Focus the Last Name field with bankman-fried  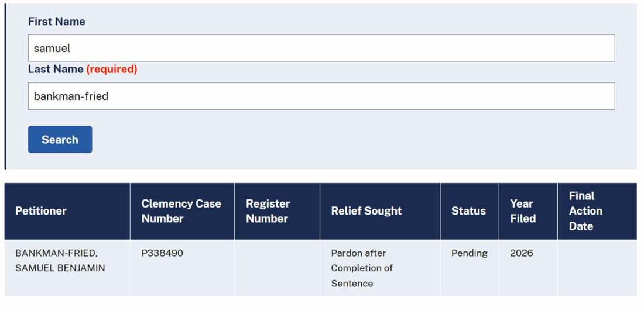point(321,96)
